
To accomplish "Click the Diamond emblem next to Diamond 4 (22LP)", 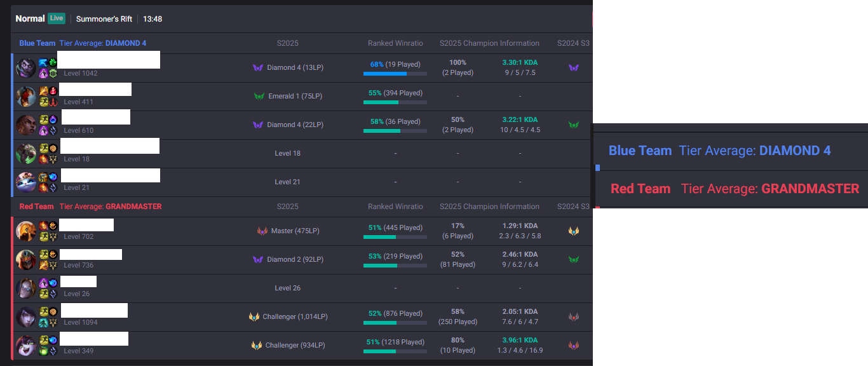I will click(258, 125).
